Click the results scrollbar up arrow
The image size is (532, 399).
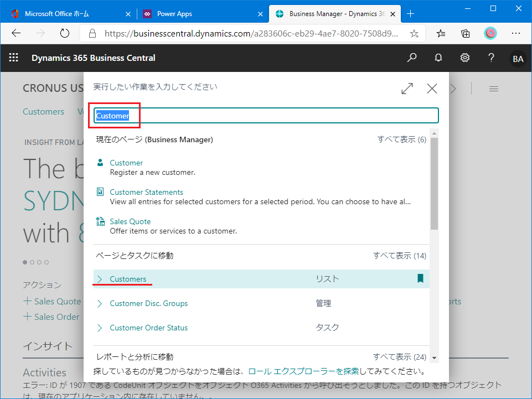point(434,134)
